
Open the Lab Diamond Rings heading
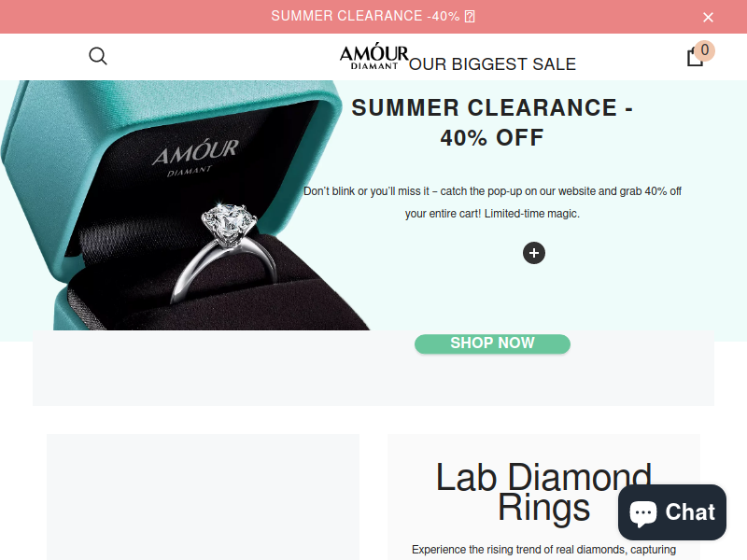543,492
